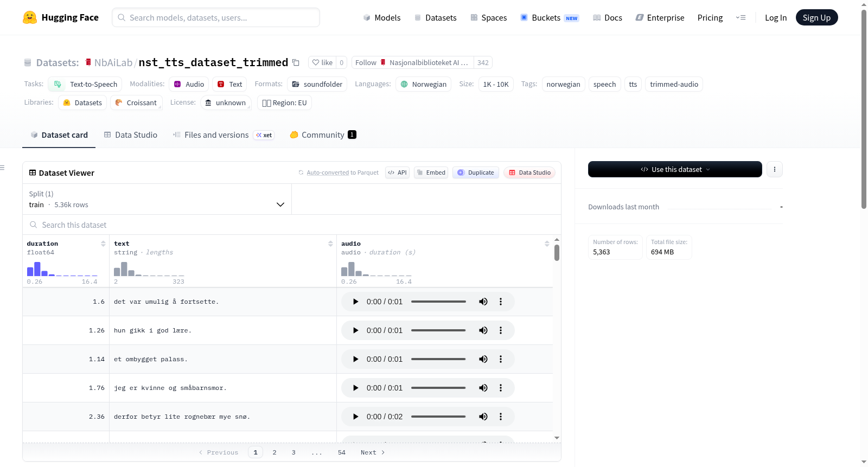Select the soundfolder format tag
Image resolution: width=868 pixels, height=467 pixels.
317,84
